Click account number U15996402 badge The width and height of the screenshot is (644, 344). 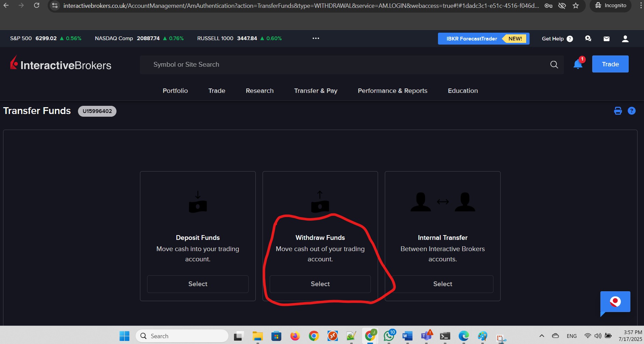point(97,111)
